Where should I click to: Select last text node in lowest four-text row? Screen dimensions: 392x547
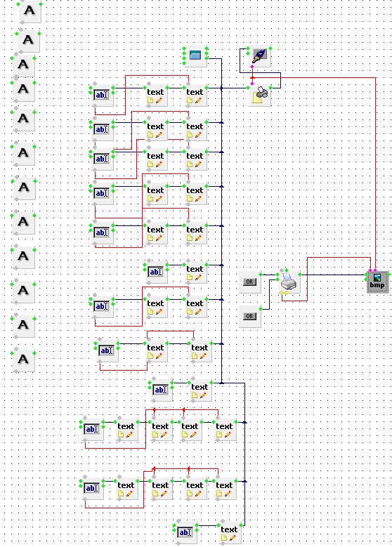pyautogui.click(x=225, y=489)
